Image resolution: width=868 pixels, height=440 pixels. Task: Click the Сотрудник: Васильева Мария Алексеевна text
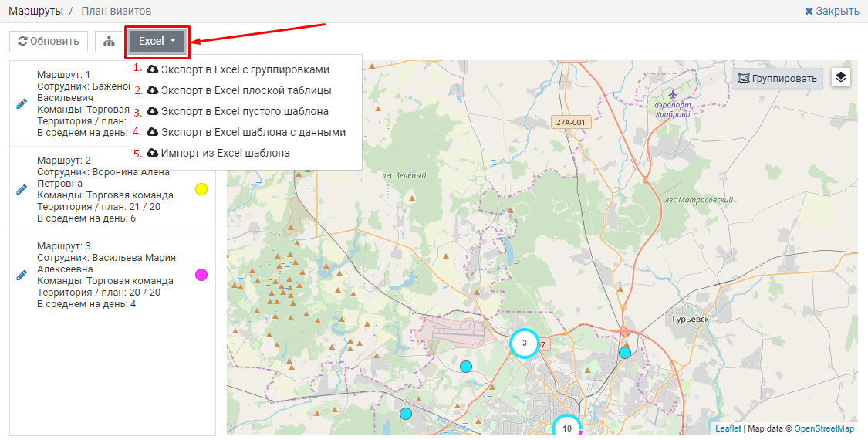106,263
